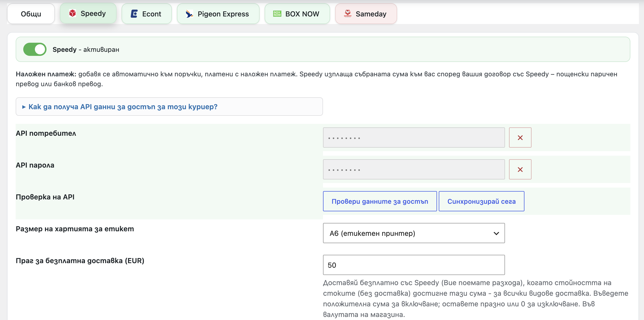Click the 'Доставяй безплатно със Speedy' help text
The height and width of the screenshot is (320, 644).
coord(476,299)
